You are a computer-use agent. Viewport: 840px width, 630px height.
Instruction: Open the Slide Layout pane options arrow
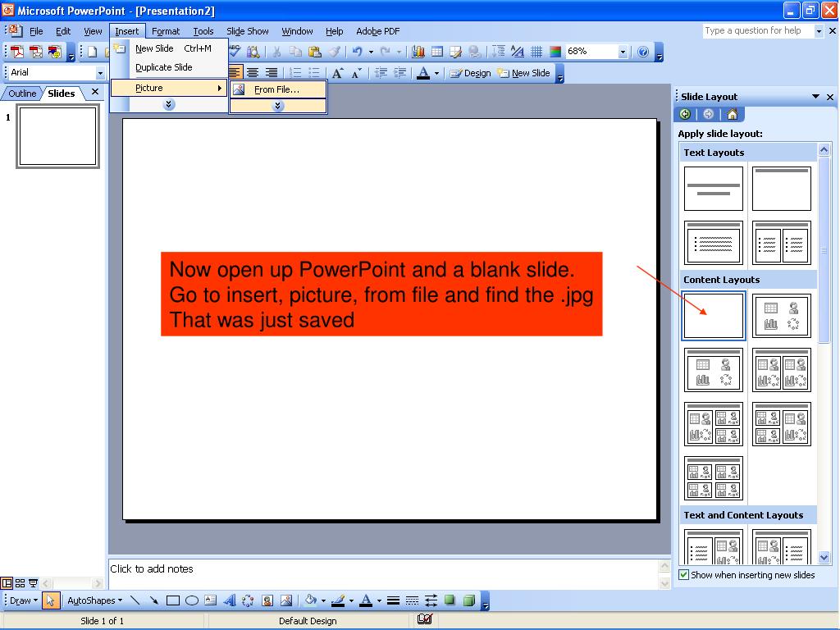coord(815,97)
